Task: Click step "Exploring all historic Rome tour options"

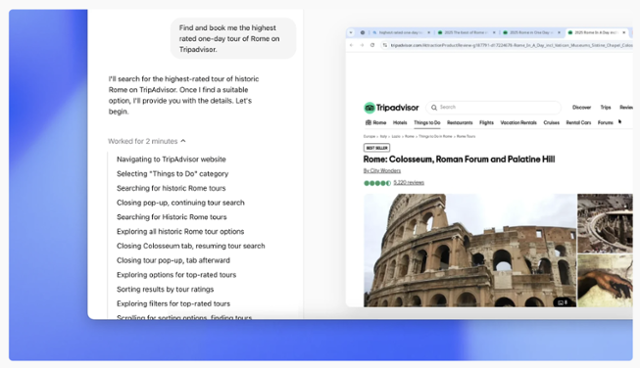Action: click(180, 231)
